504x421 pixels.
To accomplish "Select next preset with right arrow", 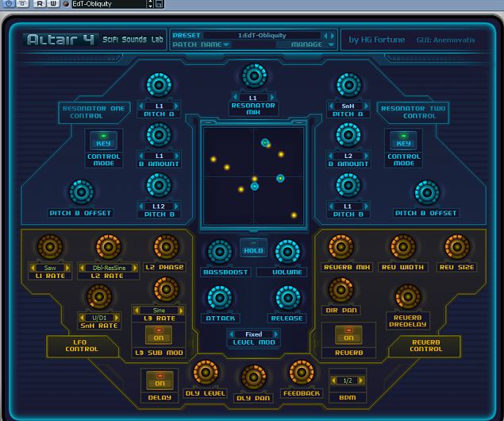I will point(333,36).
